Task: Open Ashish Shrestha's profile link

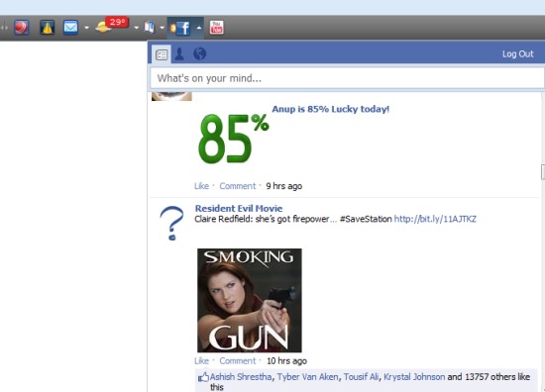Action: pyautogui.click(x=241, y=377)
